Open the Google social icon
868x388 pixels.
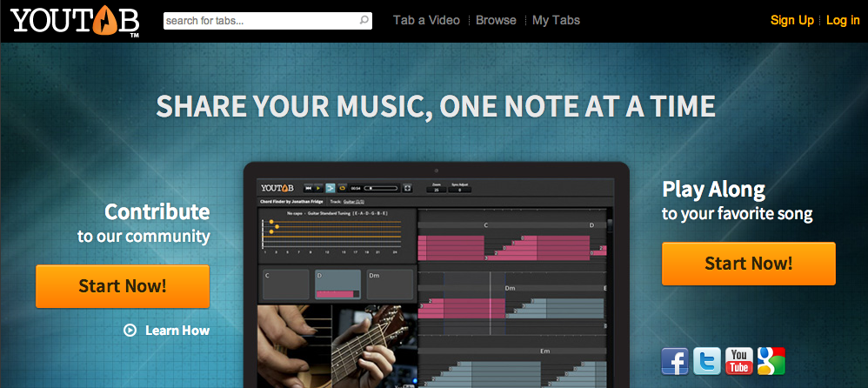tap(771, 361)
